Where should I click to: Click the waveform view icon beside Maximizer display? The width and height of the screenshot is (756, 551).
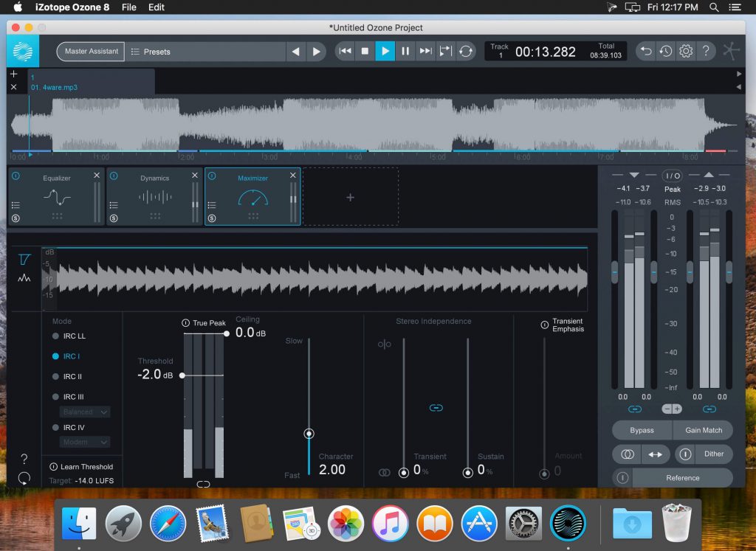[24, 279]
